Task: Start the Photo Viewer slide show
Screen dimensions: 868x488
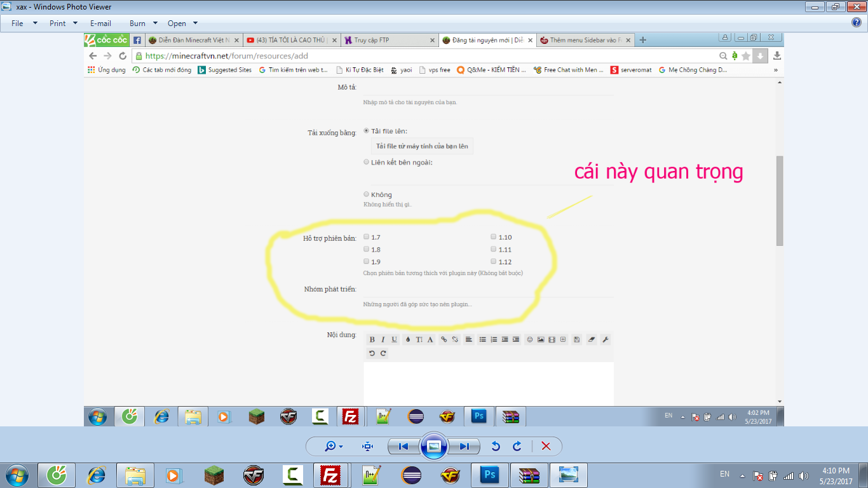Action: pyautogui.click(x=434, y=446)
